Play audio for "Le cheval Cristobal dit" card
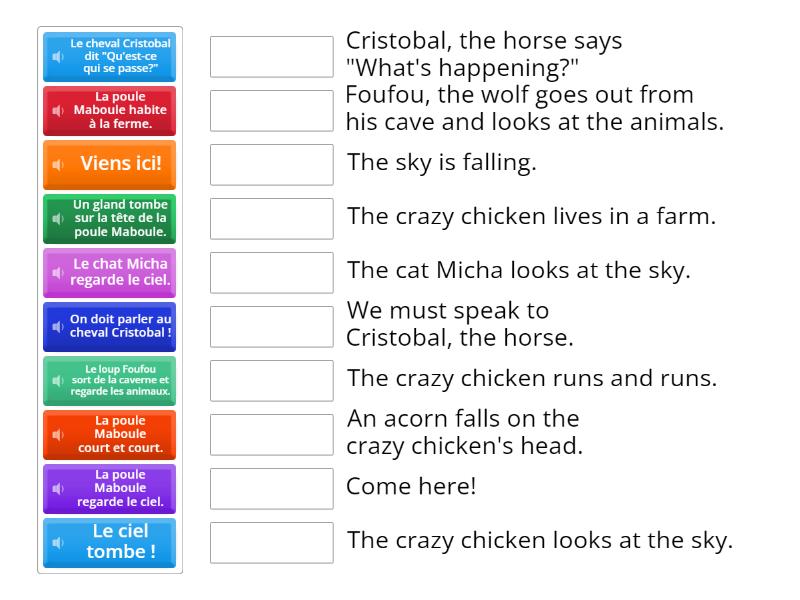This screenshot has height=600, width=800. [57, 57]
